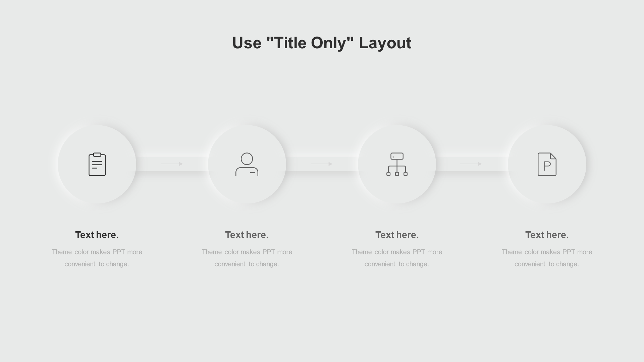This screenshot has width=644, height=362.
Task: Click the second arrow between circles
Action: (322, 164)
